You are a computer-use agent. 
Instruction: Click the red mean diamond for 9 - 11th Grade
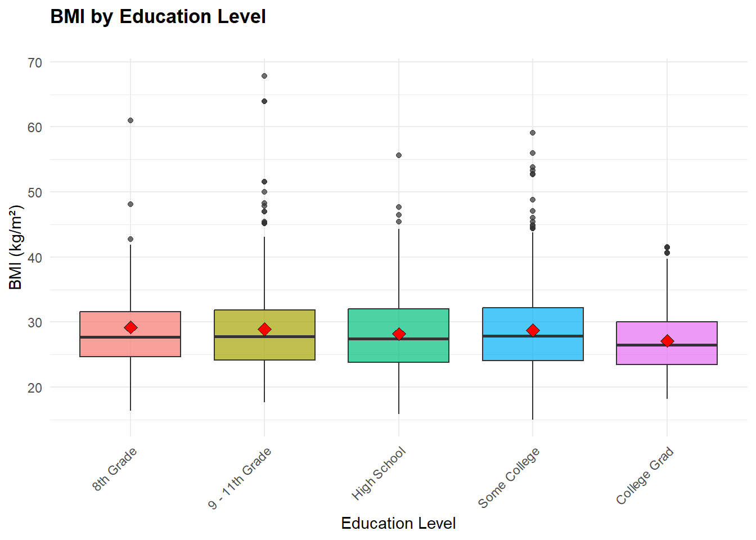tap(264, 329)
